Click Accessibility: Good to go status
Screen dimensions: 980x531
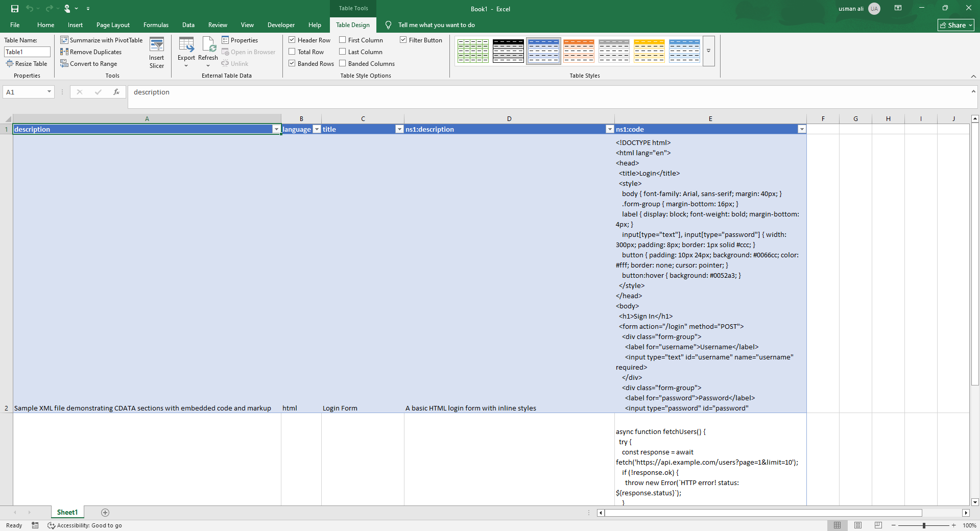coord(85,525)
